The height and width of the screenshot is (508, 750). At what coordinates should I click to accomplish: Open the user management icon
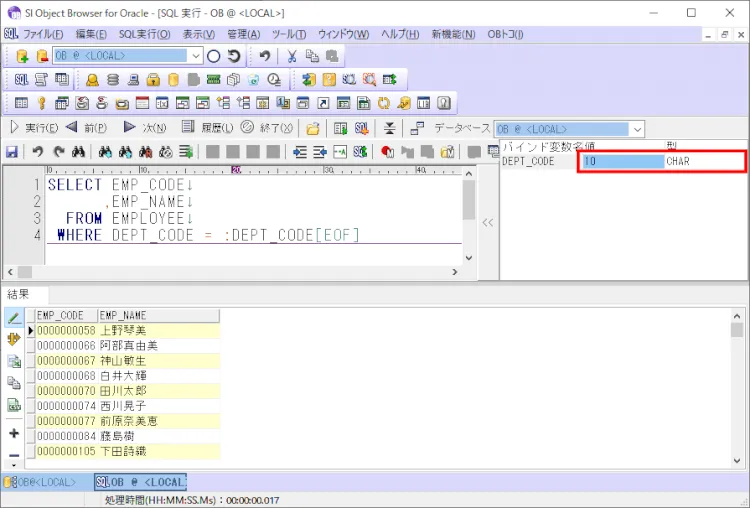92,79
